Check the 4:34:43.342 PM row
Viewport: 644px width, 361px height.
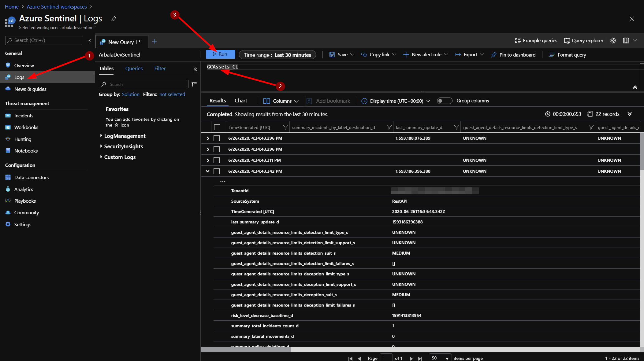click(217, 171)
